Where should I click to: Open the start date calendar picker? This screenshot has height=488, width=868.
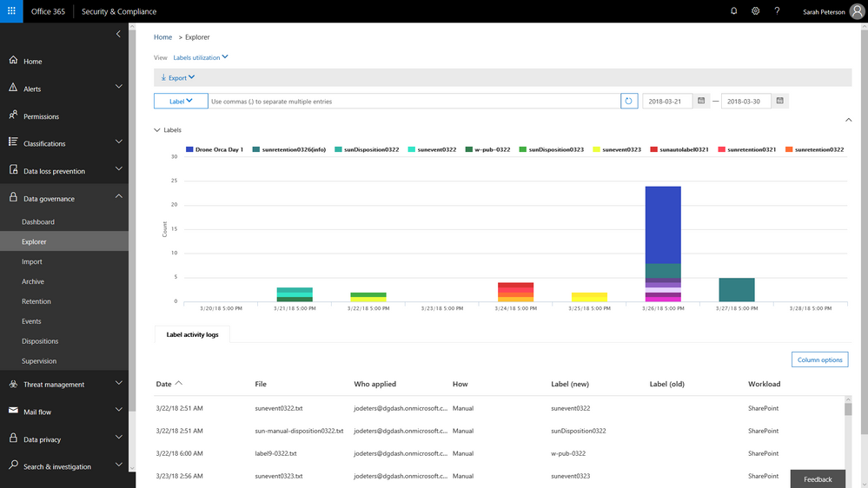click(x=701, y=101)
